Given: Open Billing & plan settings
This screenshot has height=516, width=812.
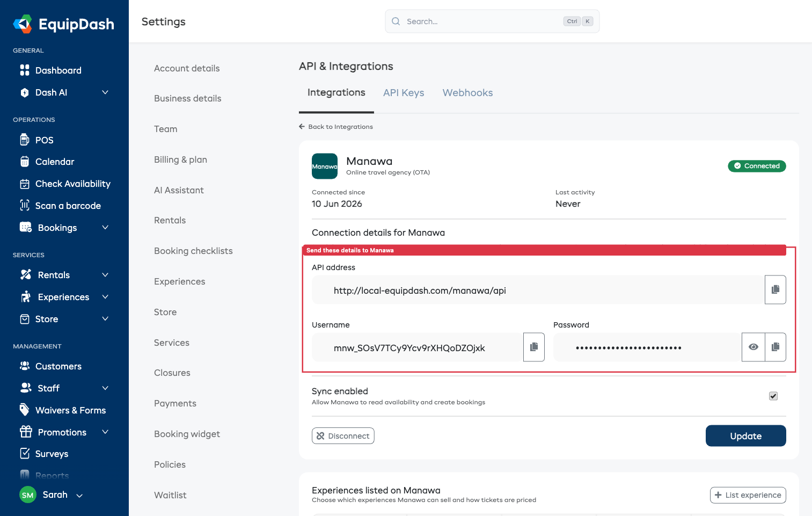Looking at the screenshot, I should coord(180,159).
